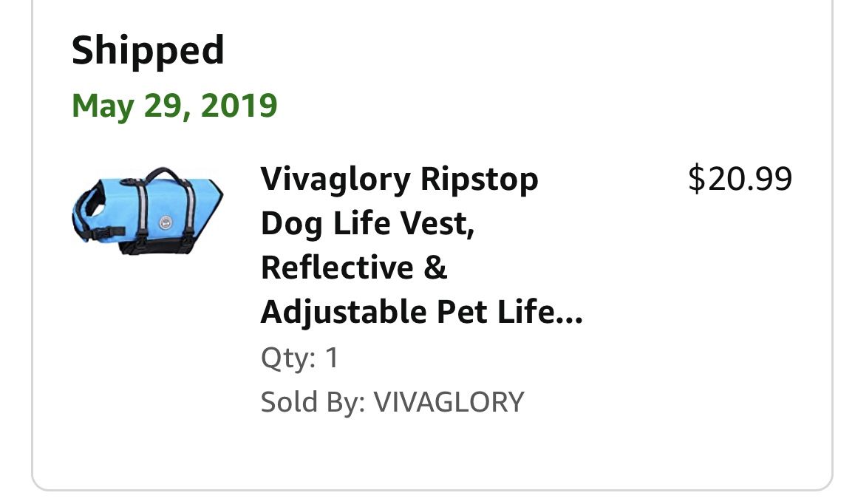Select the "Reflective &" title line

tap(354, 268)
